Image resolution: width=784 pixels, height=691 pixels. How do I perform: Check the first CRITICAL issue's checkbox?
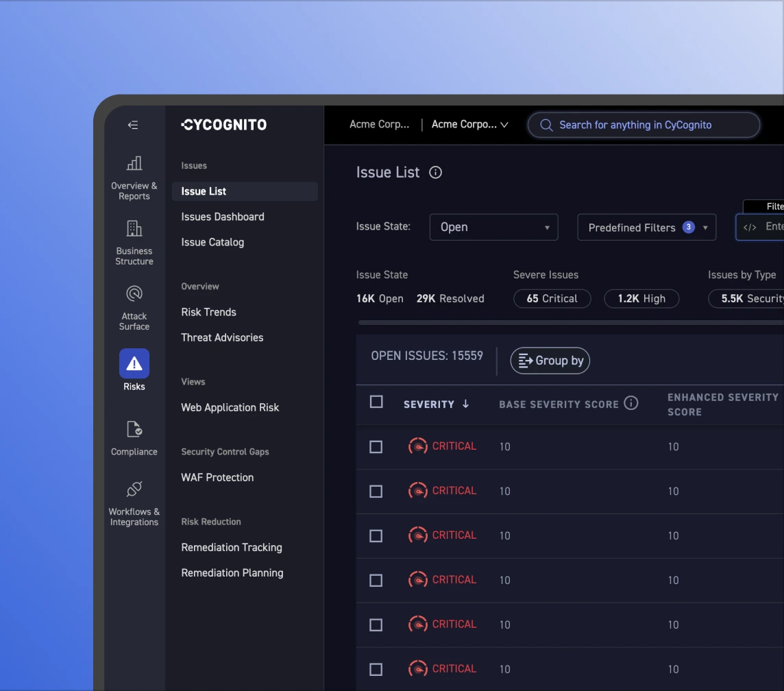point(376,446)
